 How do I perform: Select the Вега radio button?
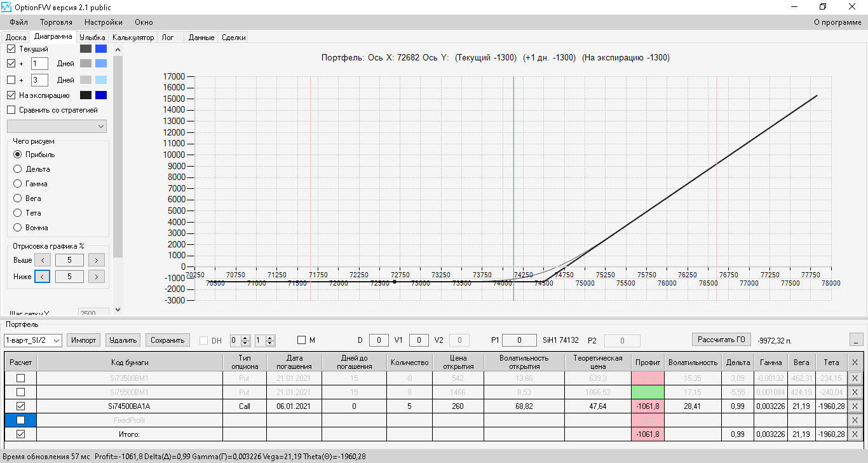17,198
